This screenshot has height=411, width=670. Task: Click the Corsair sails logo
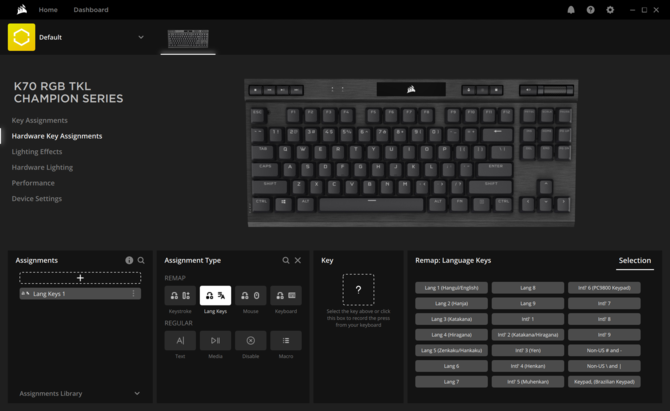22,9
